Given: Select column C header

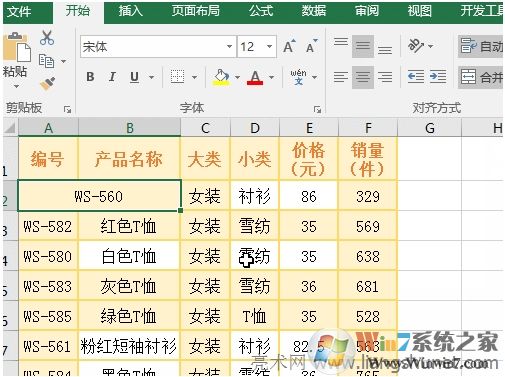Looking at the screenshot, I should point(205,128).
